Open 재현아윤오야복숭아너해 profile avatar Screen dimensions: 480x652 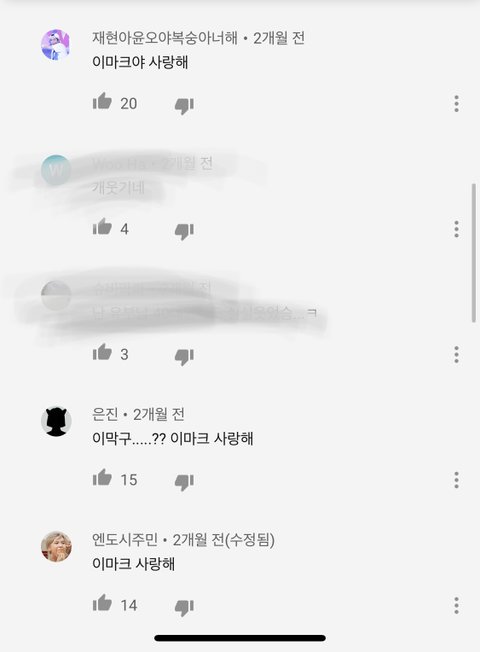[x=56, y=44]
